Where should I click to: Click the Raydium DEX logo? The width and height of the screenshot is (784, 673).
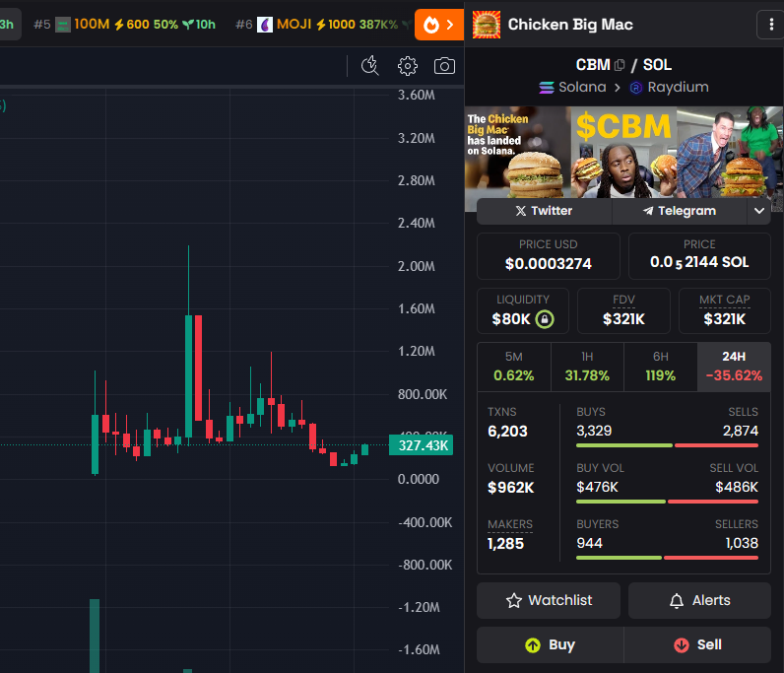coord(635,88)
